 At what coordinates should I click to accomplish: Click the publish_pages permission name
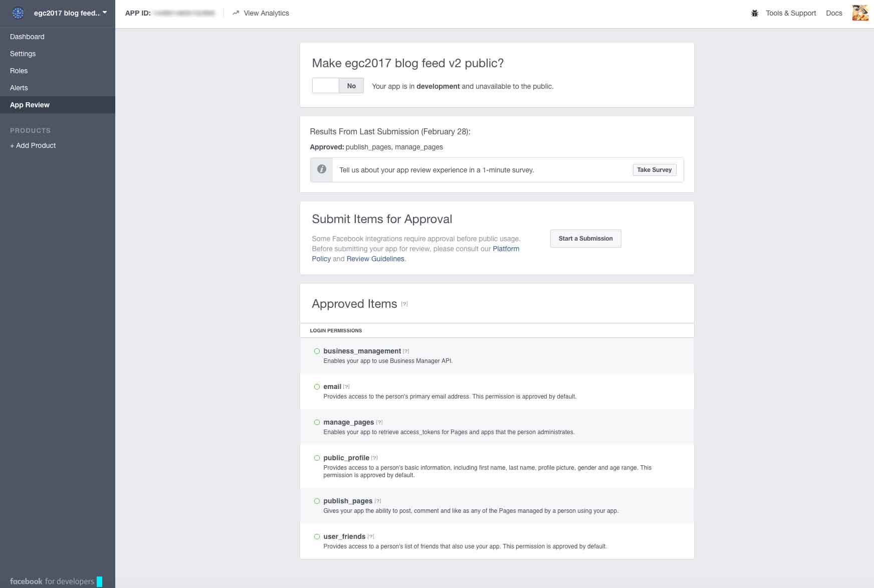pos(348,501)
